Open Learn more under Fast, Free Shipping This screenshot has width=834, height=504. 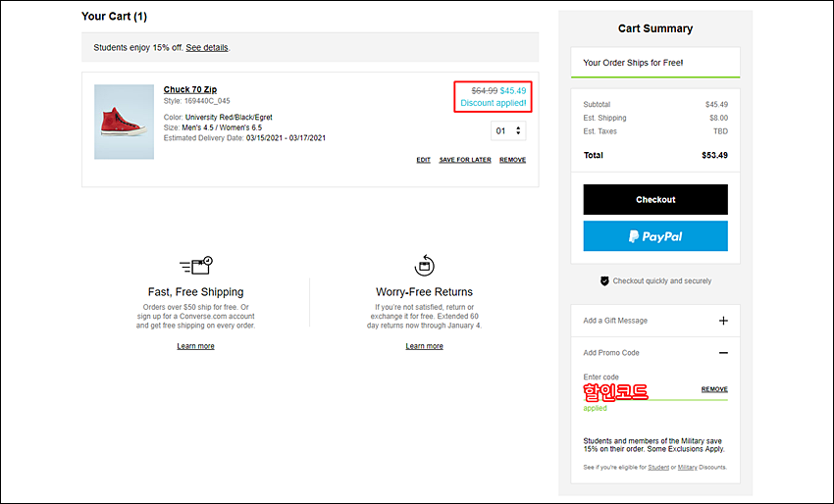195,346
